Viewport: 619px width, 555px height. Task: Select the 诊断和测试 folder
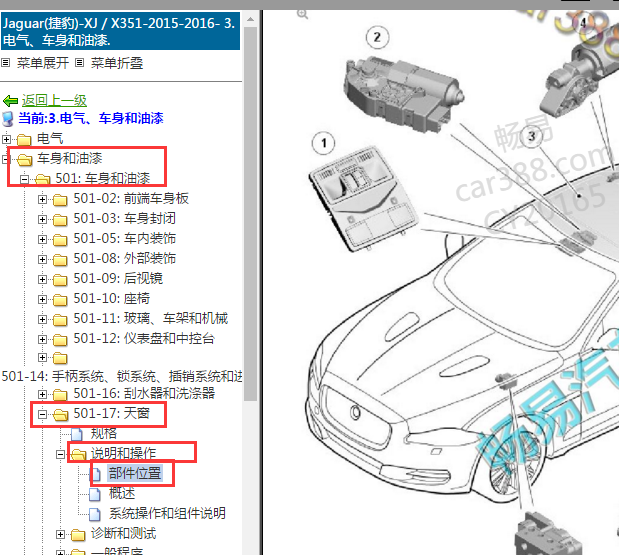[124, 533]
